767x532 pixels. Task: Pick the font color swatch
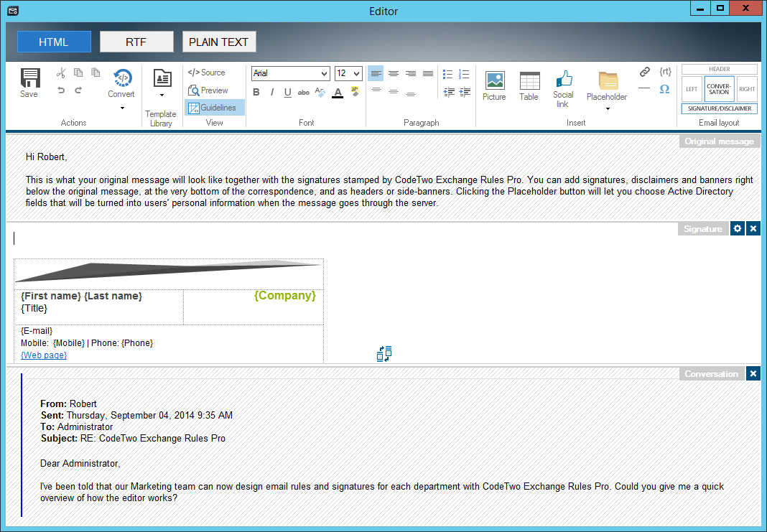[338, 93]
